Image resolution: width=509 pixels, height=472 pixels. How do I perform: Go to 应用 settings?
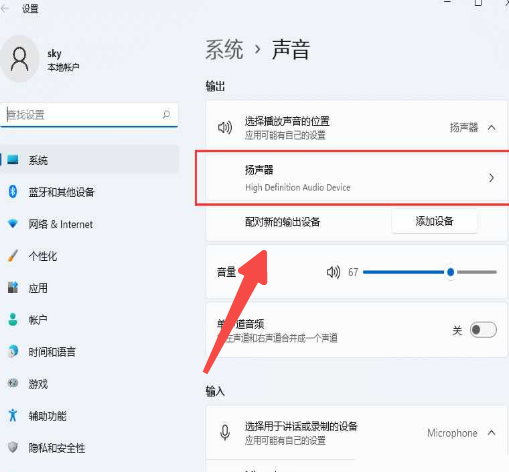coord(89,287)
